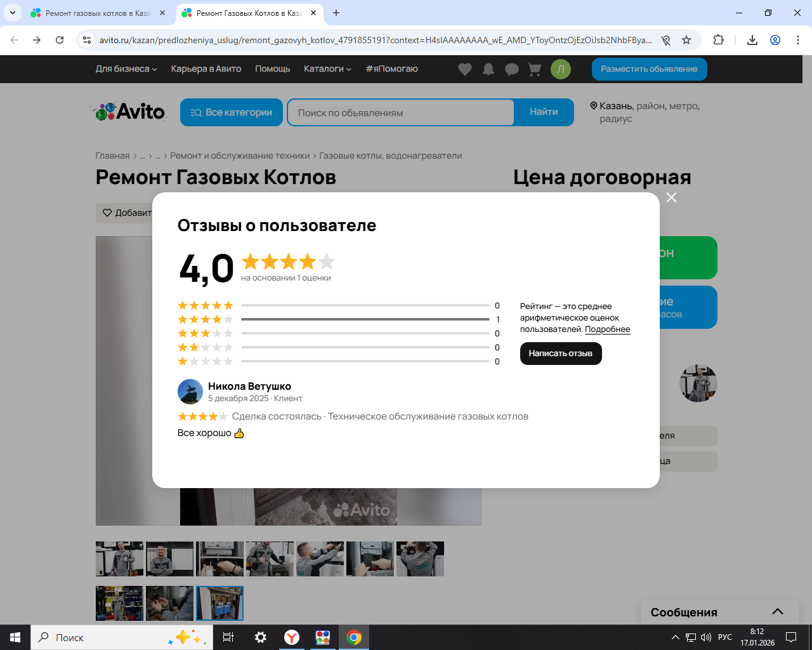Expand Сообщения panel with chevron
This screenshot has width=812, height=650.
coord(778,612)
